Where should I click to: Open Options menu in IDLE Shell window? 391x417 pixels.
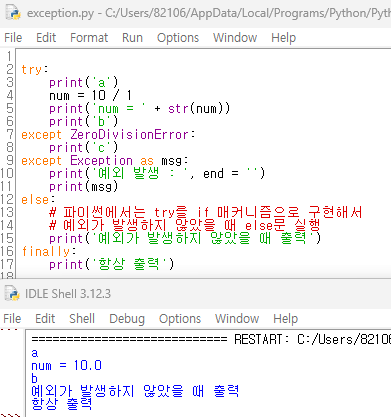[x=180, y=319]
